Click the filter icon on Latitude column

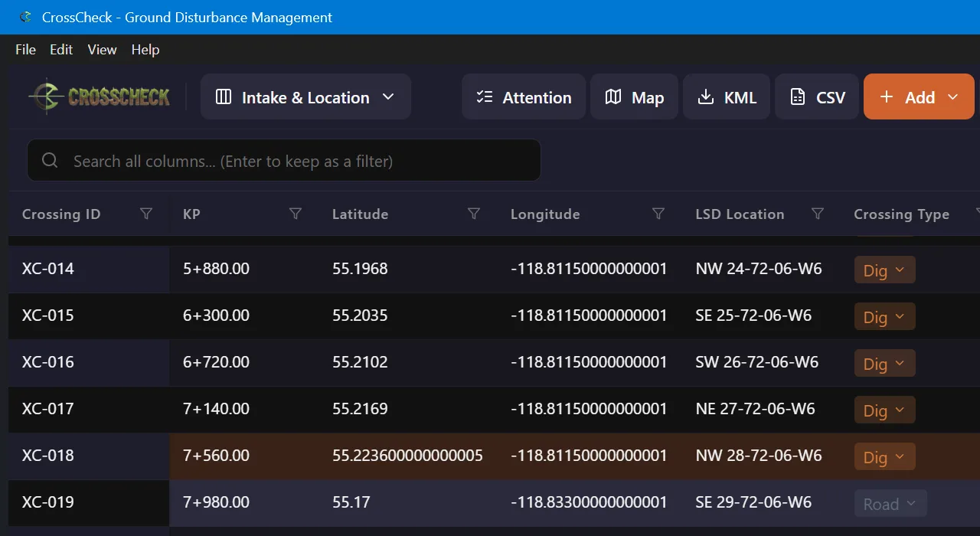pyautogui.click(x=474, y=214)
